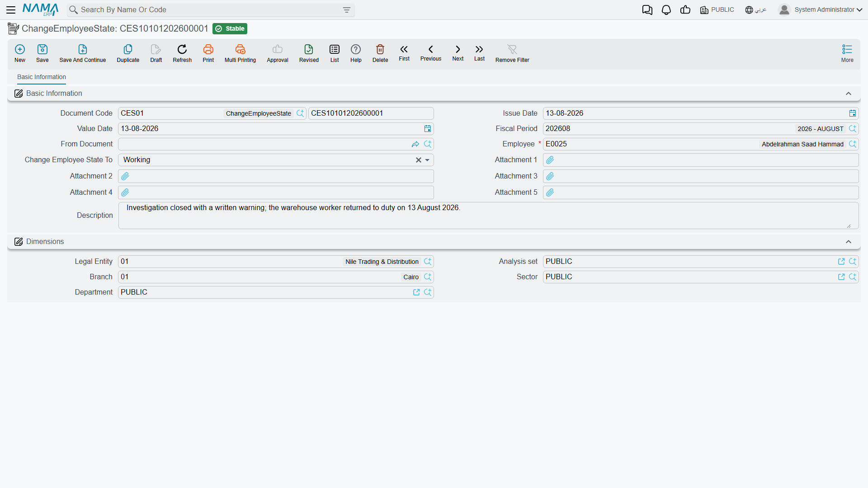Open Multi Printing
This screenshot has height=488, width=868.
pyautogui.click(x=240, y=53)
